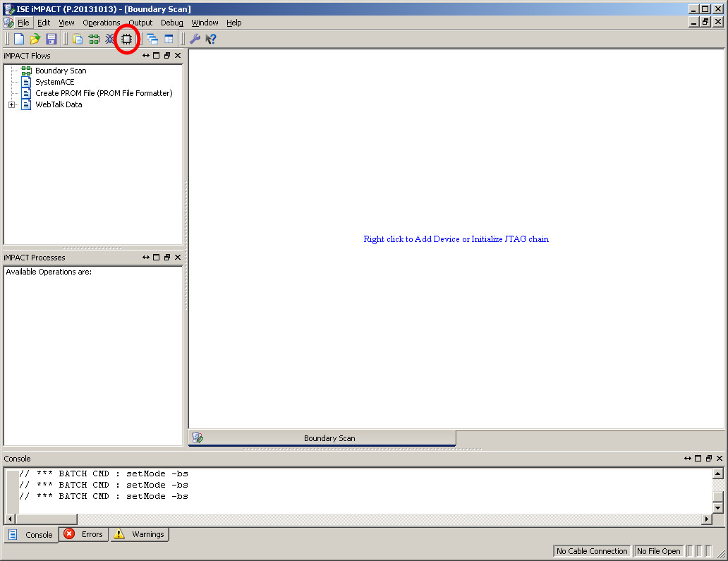Float the iMPACT Processes panel
The height and width of the screenshot is (561, 728).
(167, 258)
